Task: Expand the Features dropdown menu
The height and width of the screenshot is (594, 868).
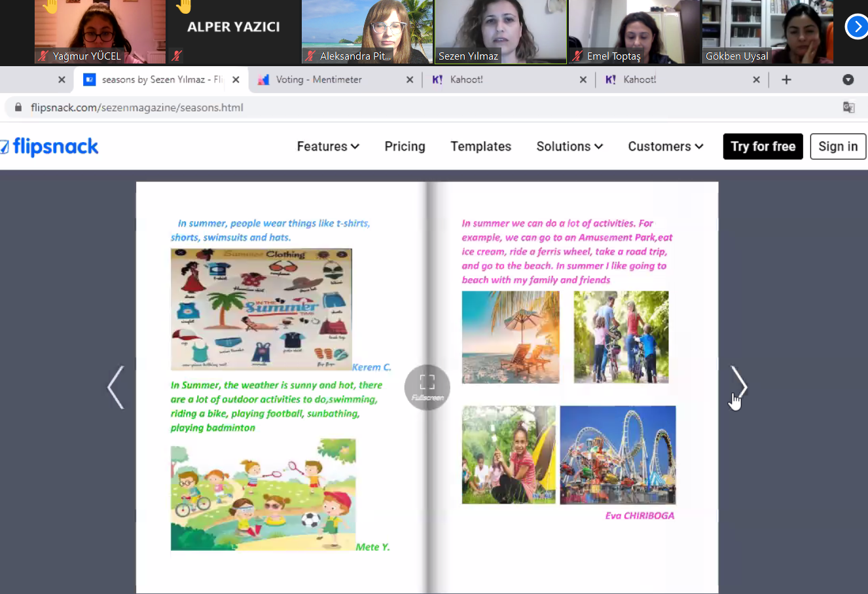Action: (x=328, y=147)
